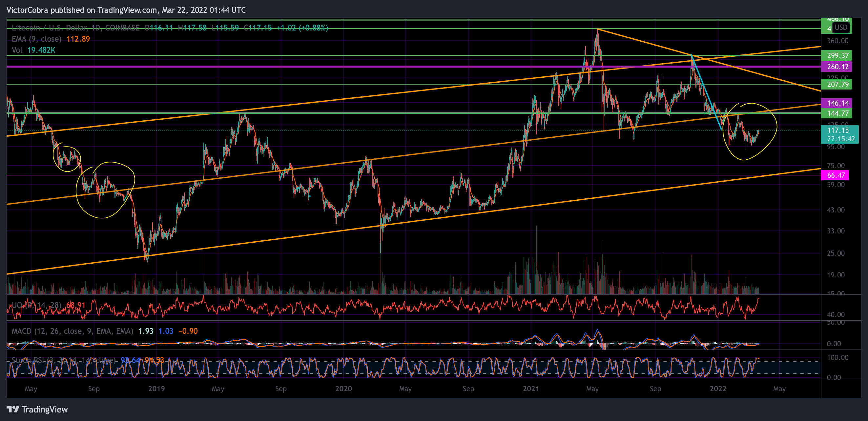Click the 59.00 price axis value
The image size is (868, 421).
click(x=836, y=185)
